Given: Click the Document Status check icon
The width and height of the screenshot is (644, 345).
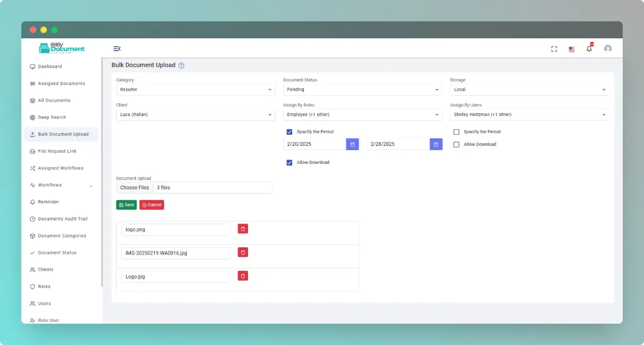Looking at the screenshot, I should [32, 253].
